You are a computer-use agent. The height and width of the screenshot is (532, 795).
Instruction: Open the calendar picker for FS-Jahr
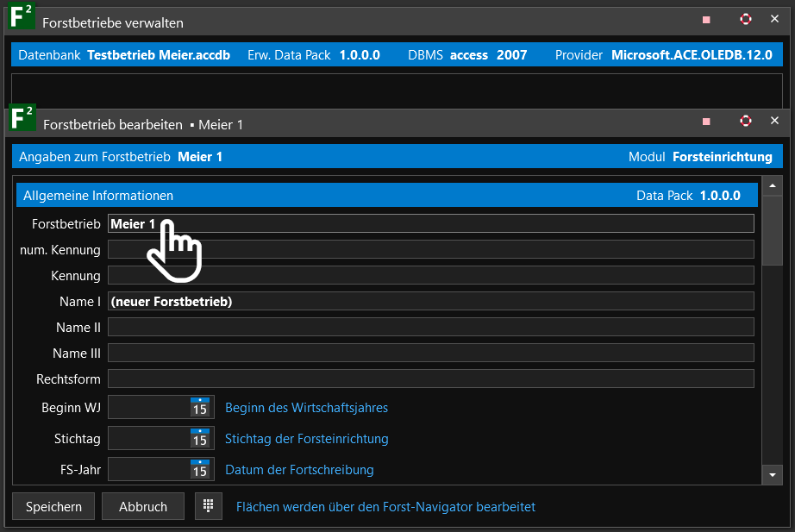[200, 469]
